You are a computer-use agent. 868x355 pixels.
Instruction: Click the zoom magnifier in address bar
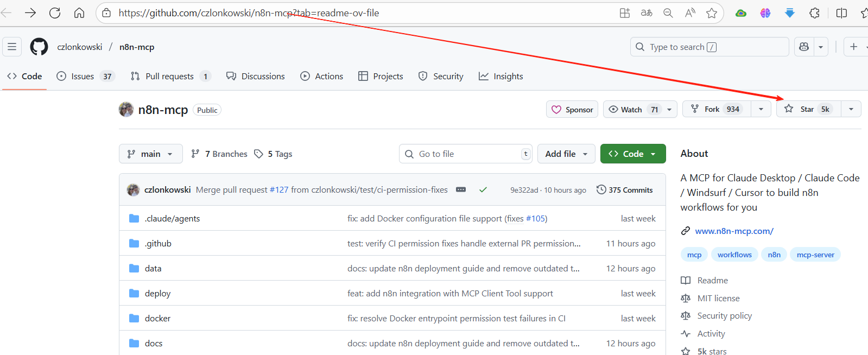point(668,13)
